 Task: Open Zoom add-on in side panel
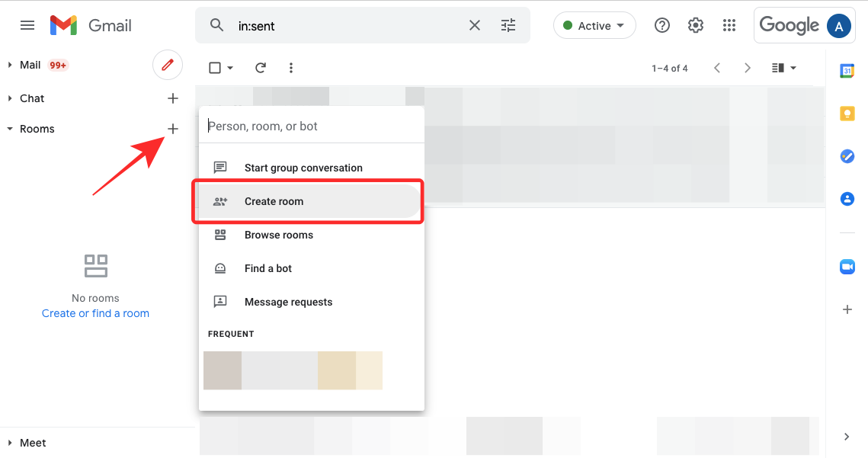847,266
